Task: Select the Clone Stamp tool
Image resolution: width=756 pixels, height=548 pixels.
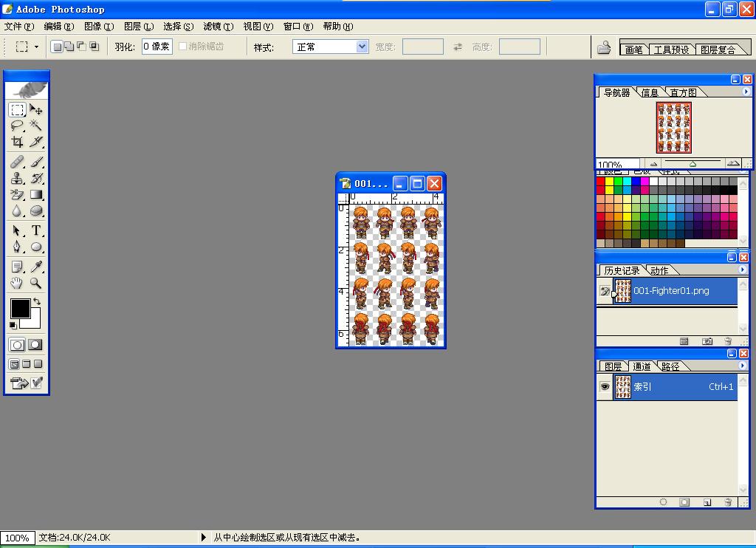Action: pyautogui.click(x=17, y=179)
